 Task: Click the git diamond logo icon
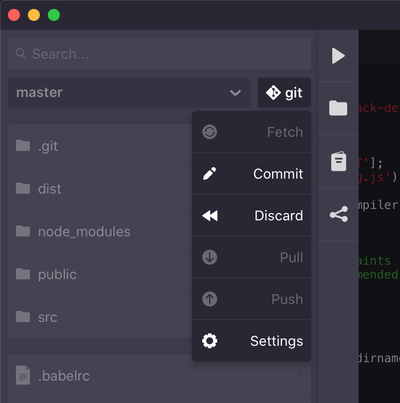[x=273, y=92]
